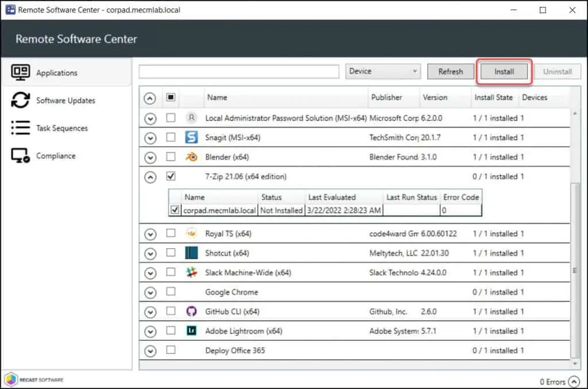588x389 pixels.
Task: Expand the errors panel arrow
Action: tap(574, 382)
